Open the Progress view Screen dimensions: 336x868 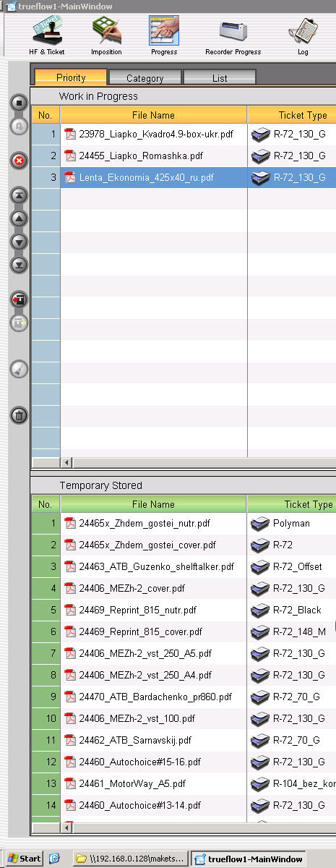coord(164,36)
